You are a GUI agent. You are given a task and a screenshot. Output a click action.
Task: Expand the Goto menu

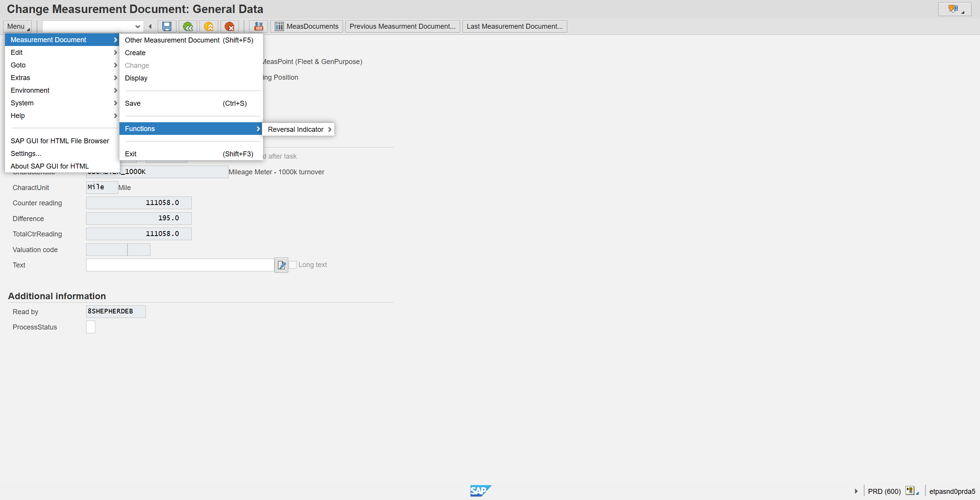click(x=62, y=65)
